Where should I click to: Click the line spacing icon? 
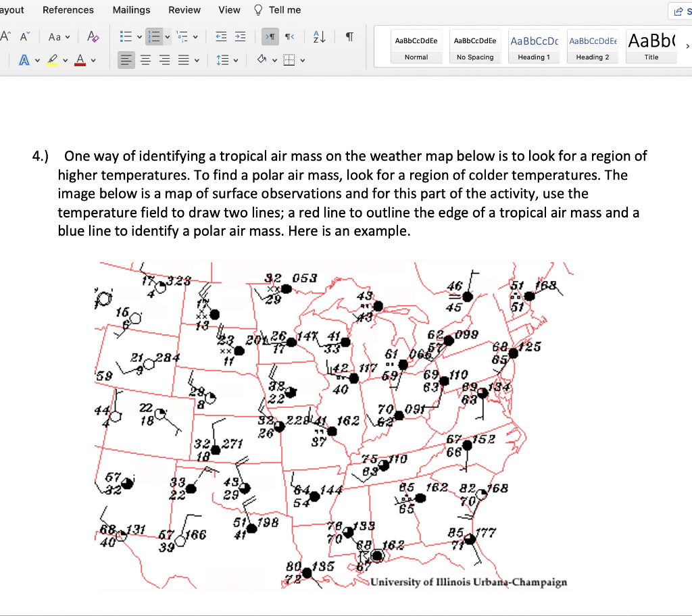(222, 60)
